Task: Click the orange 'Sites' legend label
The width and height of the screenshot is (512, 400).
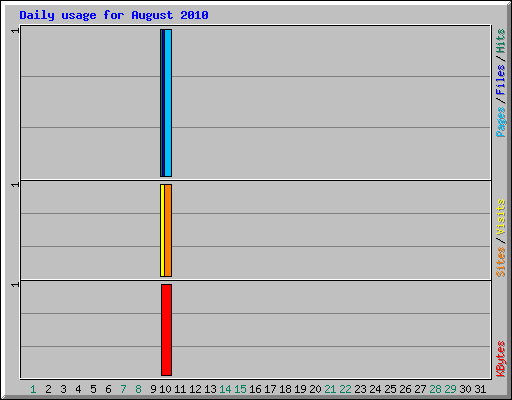Action: (501, 262)
